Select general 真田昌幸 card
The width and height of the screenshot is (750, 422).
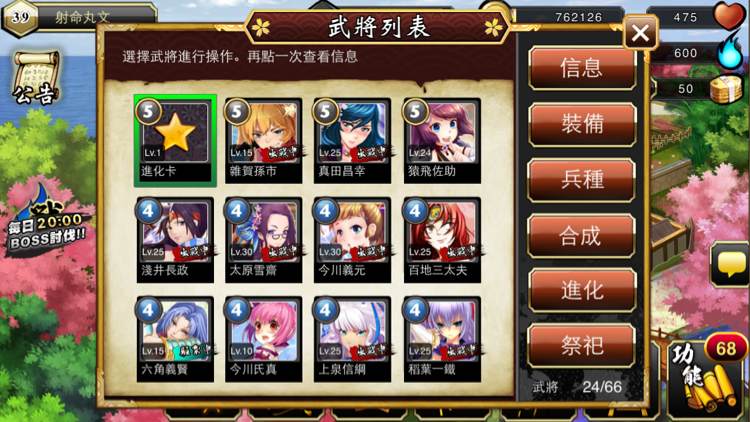pyautogui.click(x=352, y=141)
